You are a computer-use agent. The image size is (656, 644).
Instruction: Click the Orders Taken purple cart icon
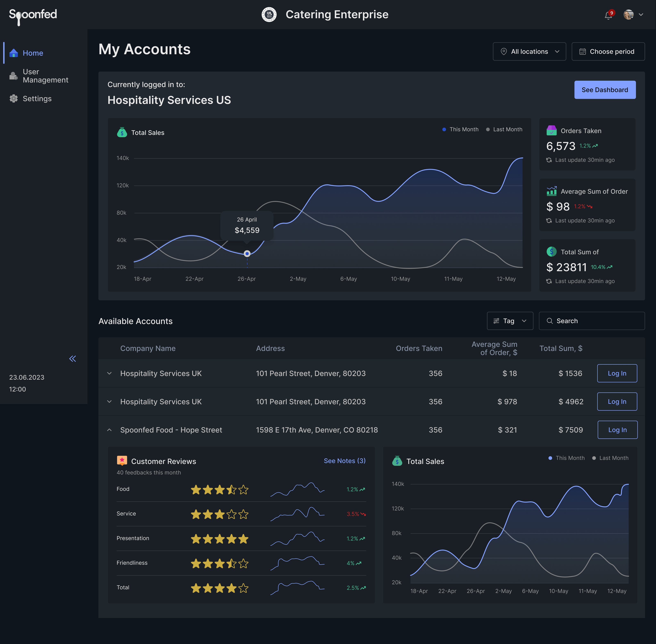pos(551,131)
